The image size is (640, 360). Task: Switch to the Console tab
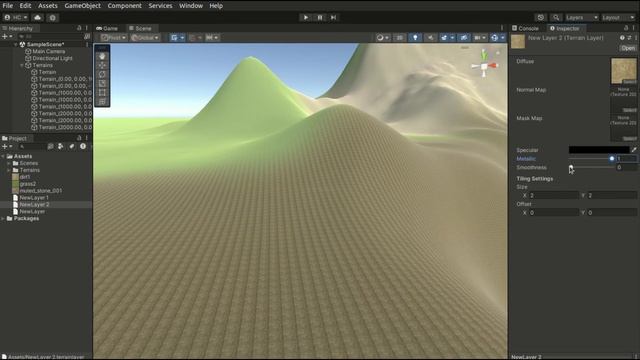pyautogui.click(x=525, y=28)
